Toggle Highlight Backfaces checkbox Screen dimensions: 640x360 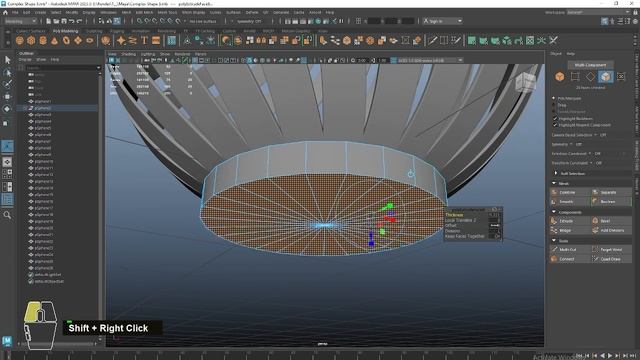(x=555, y=118)
